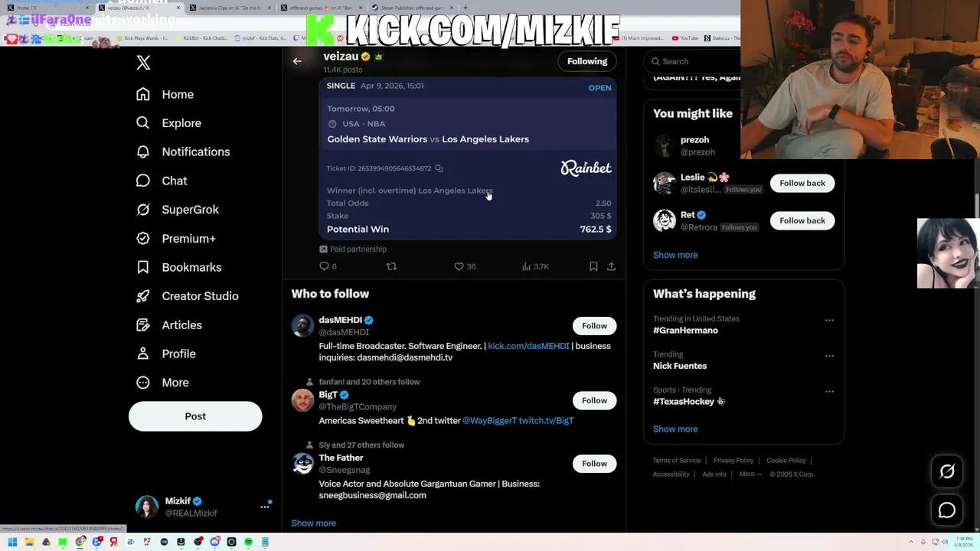Open Privacy Policy link

733,461
